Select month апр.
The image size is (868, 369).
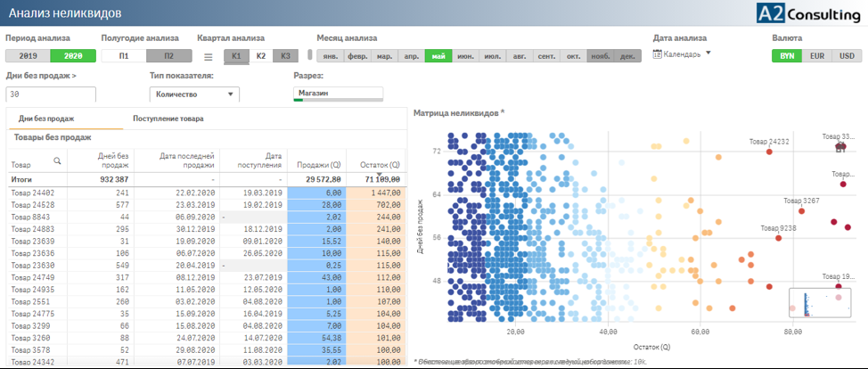point(412,56)
